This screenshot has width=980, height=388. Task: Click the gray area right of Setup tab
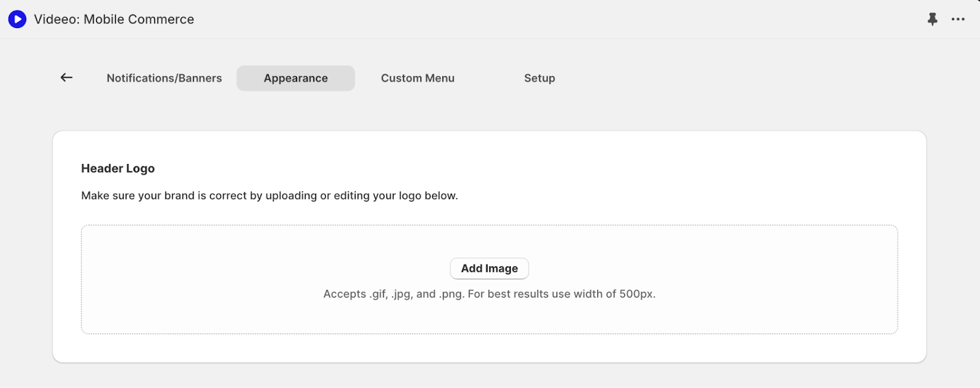tap(735, 78)
